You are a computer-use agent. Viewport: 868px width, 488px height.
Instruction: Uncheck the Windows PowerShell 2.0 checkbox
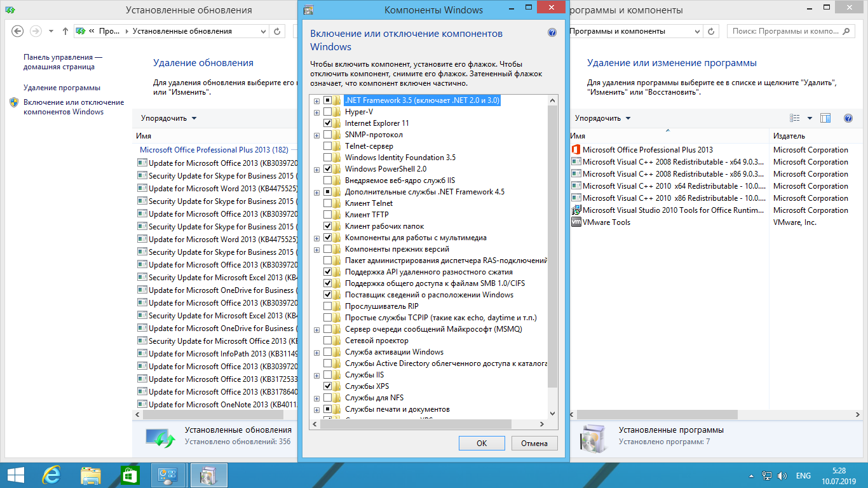327,169
